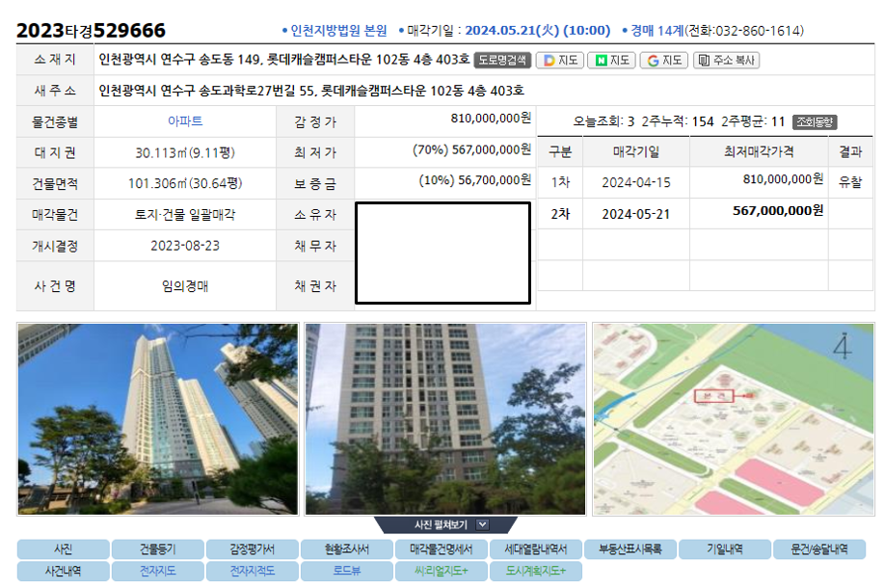Click the 도로명검색 button
The width and height of the screenshot is (884, 588).
[x=501, y=61]
